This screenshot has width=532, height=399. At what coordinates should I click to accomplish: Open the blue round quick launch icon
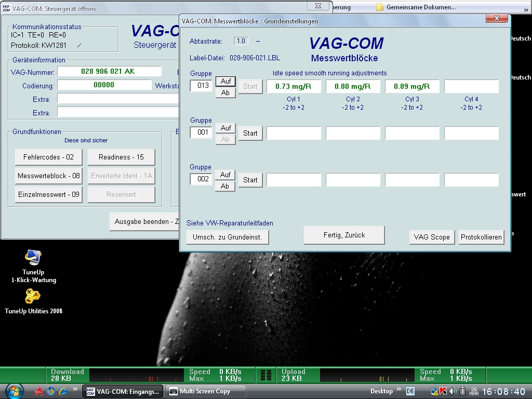[x=51, y=392]
